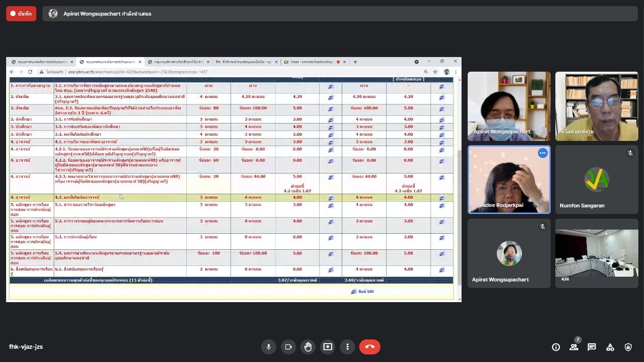Select ธวัลย์ ฤกษ์งาม video tile
The width and height of the screenshot is (644, 362).
coord(596,106)
